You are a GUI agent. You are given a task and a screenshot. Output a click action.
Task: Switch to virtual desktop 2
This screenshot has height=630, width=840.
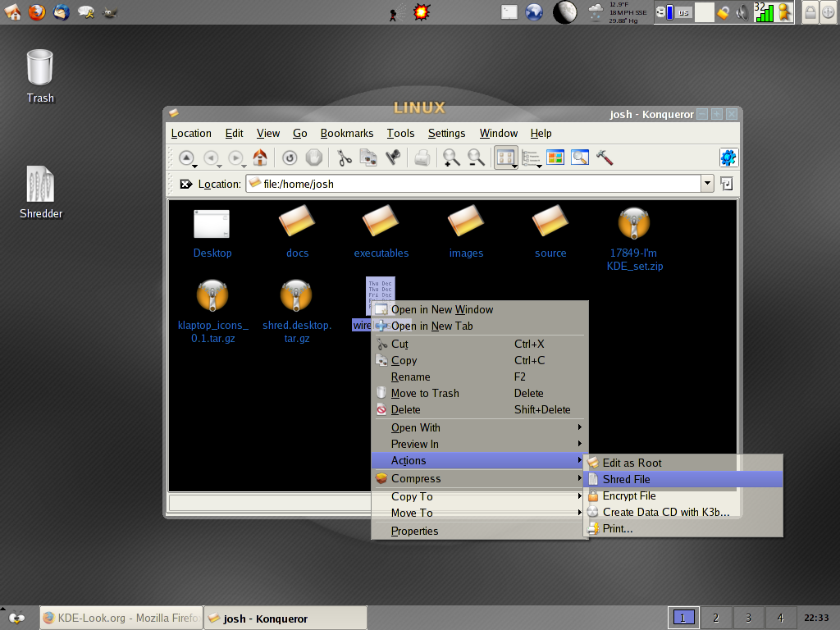715,618
